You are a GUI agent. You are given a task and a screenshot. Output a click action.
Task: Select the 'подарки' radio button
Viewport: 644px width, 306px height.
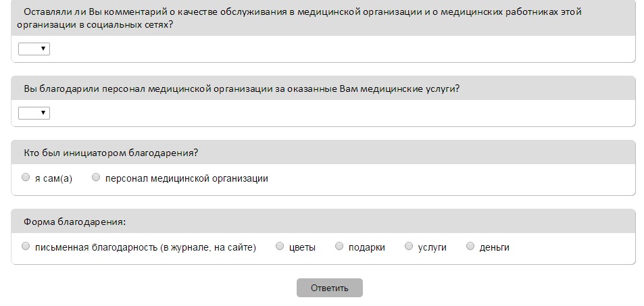339,247
